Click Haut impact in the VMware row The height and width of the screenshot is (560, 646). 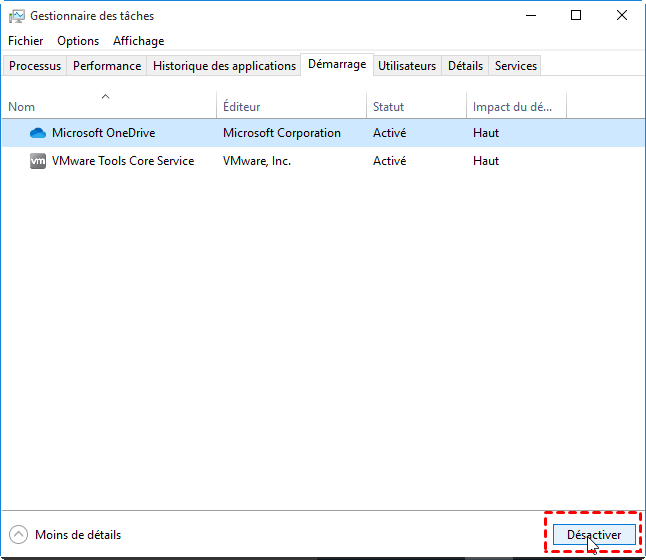click(486, 161)
